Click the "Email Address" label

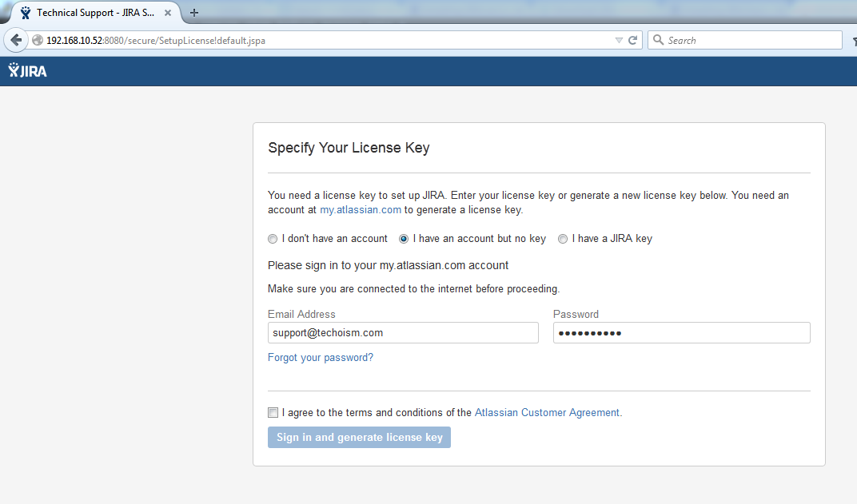(x=301, y=314)
